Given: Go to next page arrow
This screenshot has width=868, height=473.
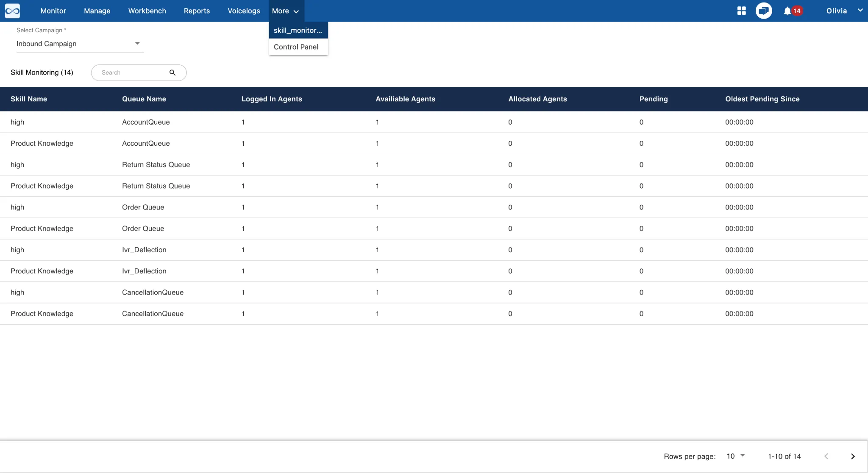Looking at the screenshot, I should click(x=853, y=456).
